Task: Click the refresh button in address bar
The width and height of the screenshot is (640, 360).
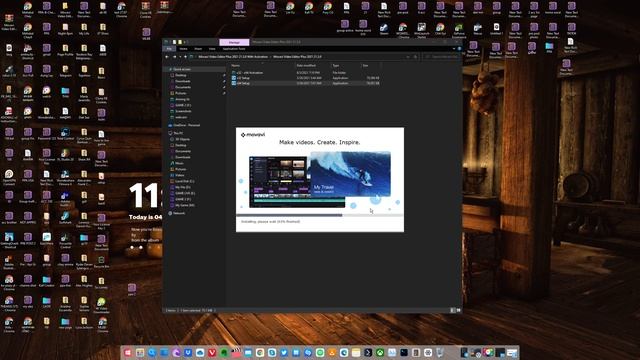Action: pyautogui.click(x=416, y=57)
